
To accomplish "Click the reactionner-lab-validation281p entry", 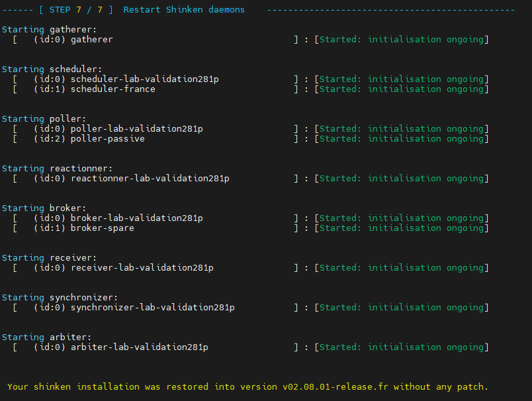I will [150, 179].
